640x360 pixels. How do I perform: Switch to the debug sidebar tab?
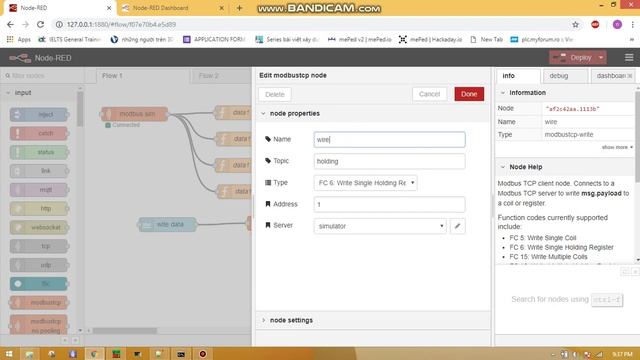565,76
